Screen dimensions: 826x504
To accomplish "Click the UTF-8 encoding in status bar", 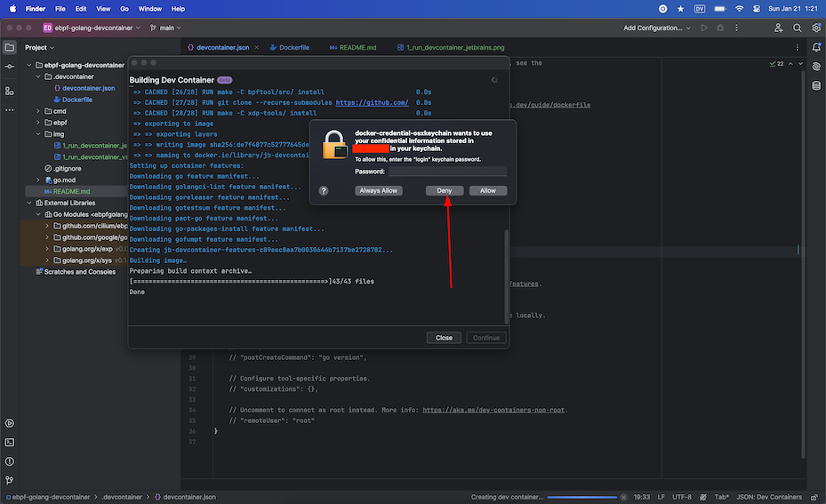I will pyautogui.click(x=682, y=497).
